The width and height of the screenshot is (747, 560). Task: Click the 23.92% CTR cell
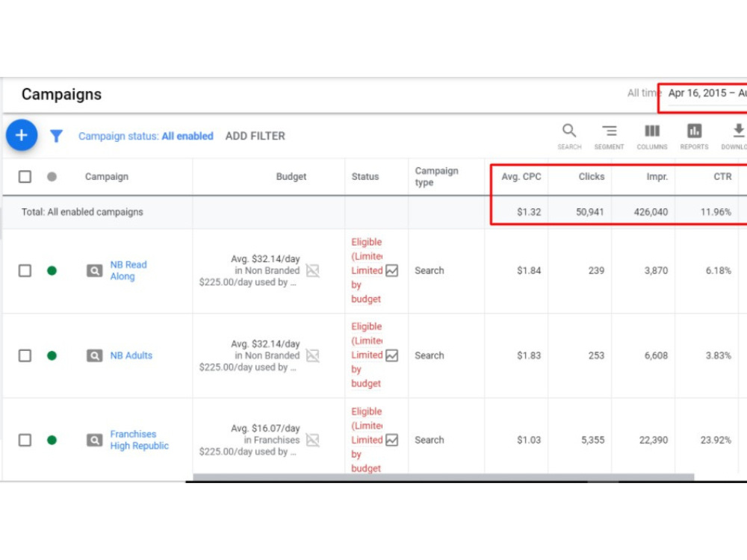(716, 440)
